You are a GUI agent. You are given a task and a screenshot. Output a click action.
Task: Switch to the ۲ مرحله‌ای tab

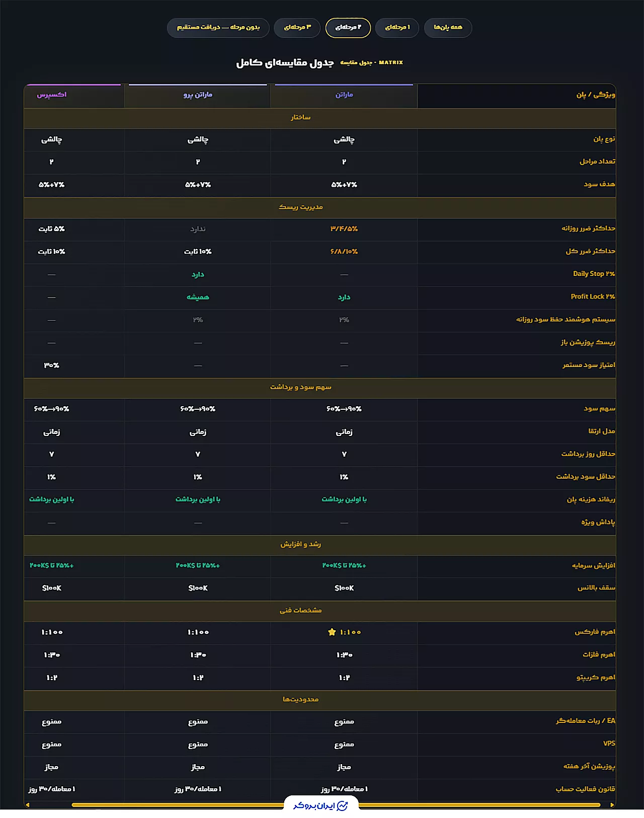tap(348, 27)
